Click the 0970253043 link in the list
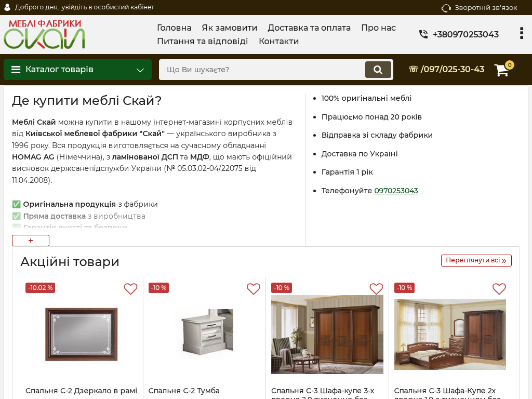This screenshot has height=399, width=532. [396, 191]
